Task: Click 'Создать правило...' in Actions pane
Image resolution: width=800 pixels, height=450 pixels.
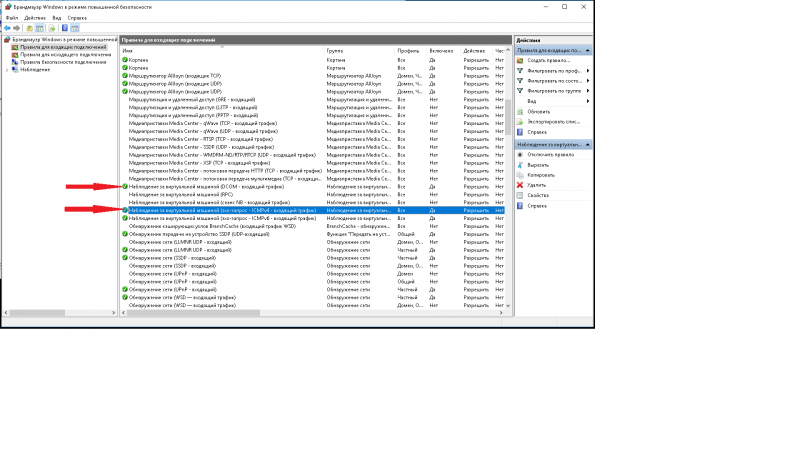Action: point(543,60)
